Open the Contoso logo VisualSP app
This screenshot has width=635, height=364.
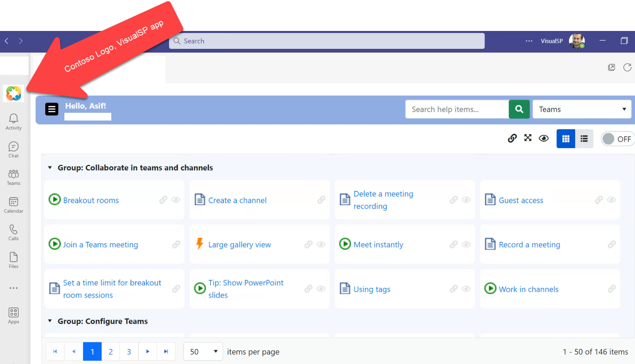click(13, 93)
